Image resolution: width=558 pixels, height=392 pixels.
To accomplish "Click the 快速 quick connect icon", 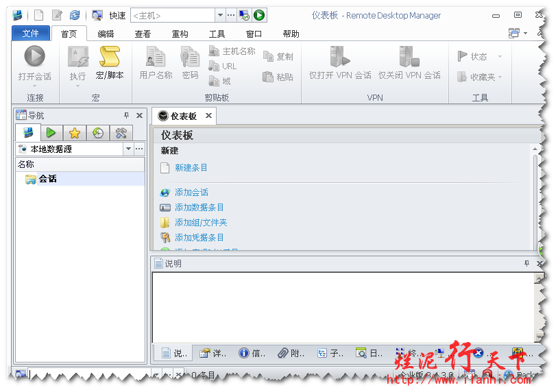I will tap(97, 15).
